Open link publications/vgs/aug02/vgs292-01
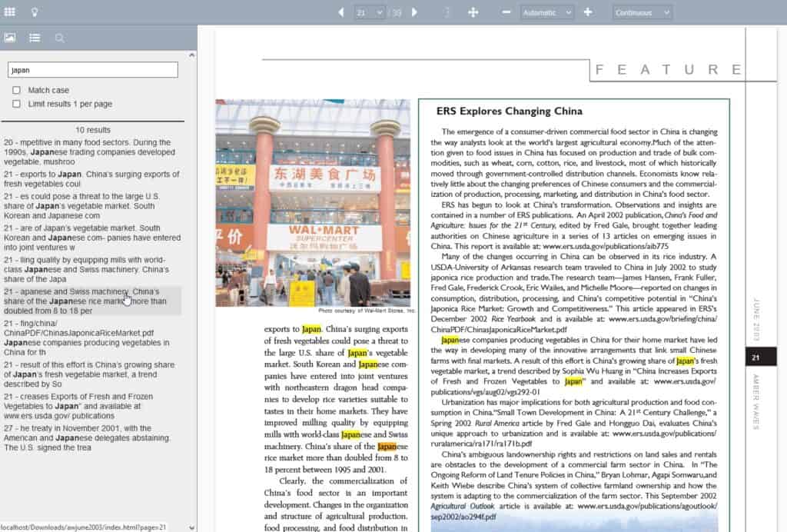 pyautogui.click(x=485, y=392)
